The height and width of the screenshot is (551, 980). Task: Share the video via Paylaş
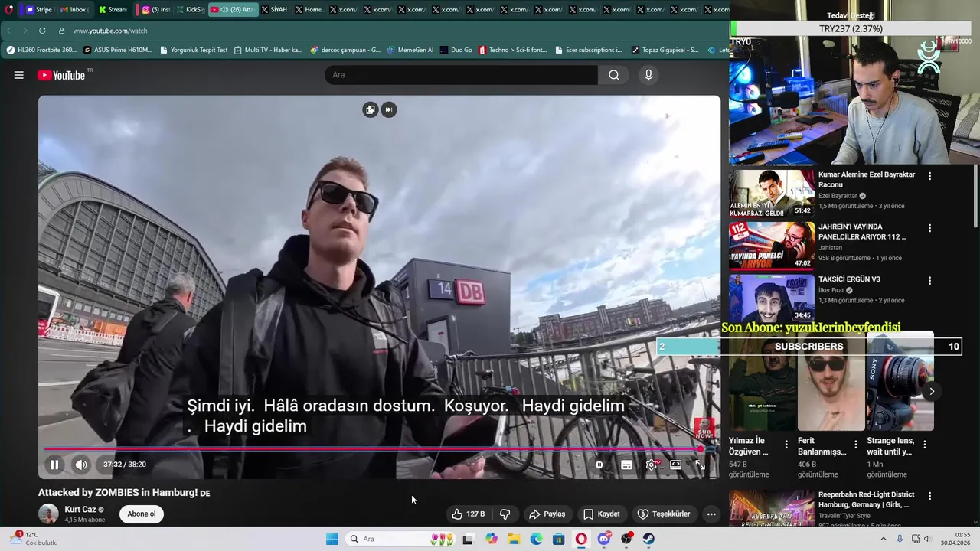(x=547, y=514)
